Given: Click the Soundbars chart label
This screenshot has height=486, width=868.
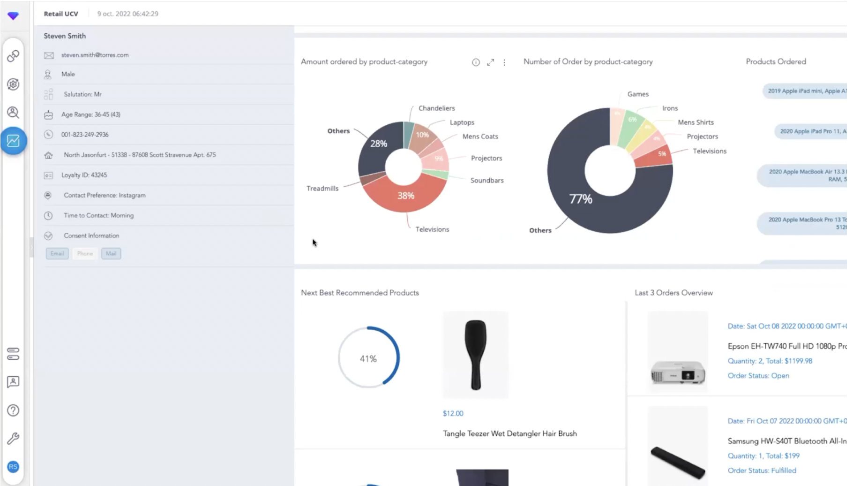Looking at the screenshot, I should [487, 180].
